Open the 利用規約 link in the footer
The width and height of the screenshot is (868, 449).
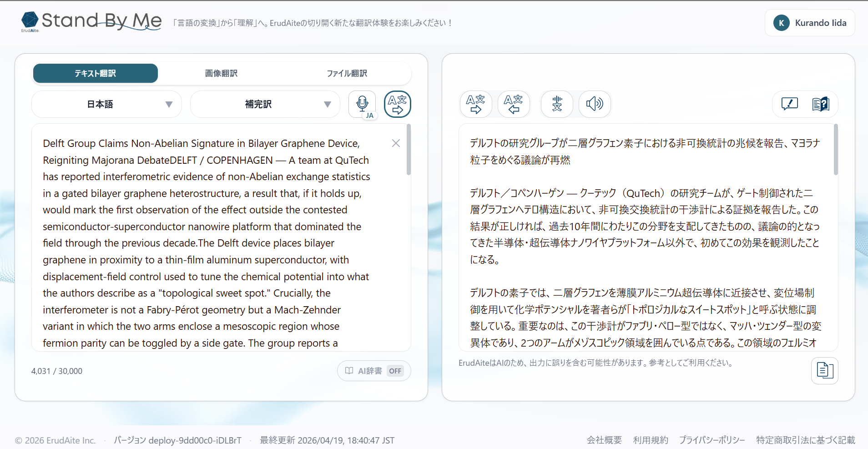click(x=650, y=440)
